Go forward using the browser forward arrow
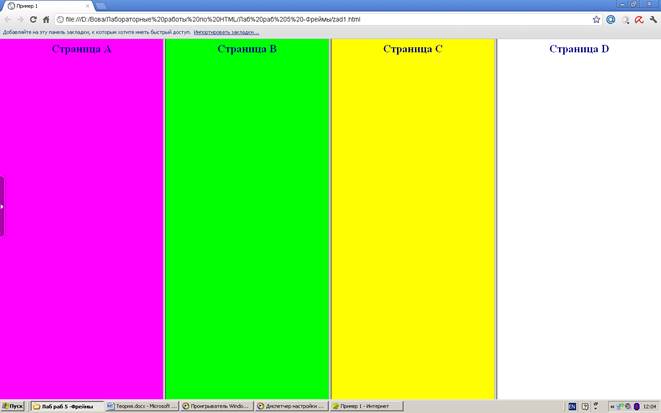This screenshot has width=661, height=413. [x=20, y=19]
